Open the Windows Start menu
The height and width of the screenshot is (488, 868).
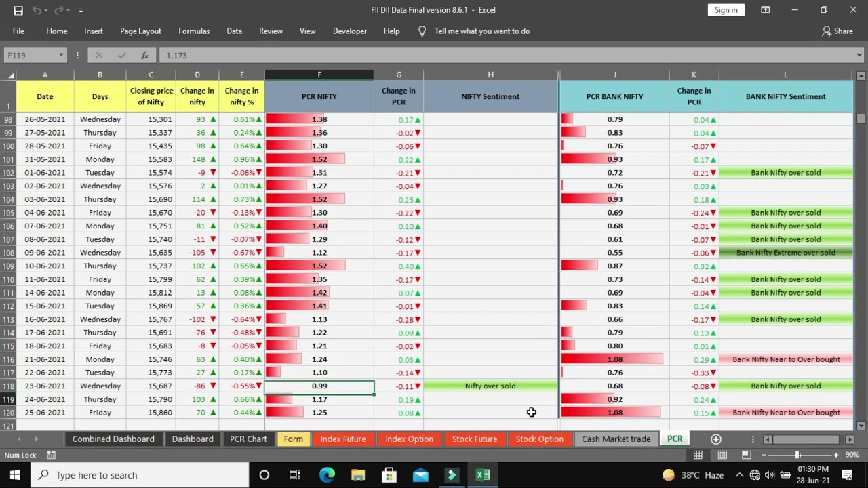[x=15, y=475]
